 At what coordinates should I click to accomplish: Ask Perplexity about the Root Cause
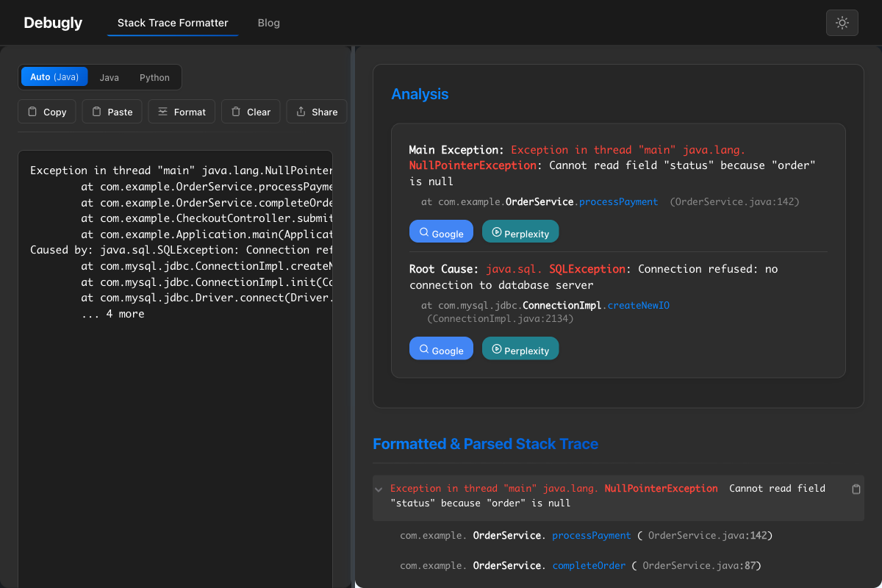pyautogui.click(x=520, y=348)
